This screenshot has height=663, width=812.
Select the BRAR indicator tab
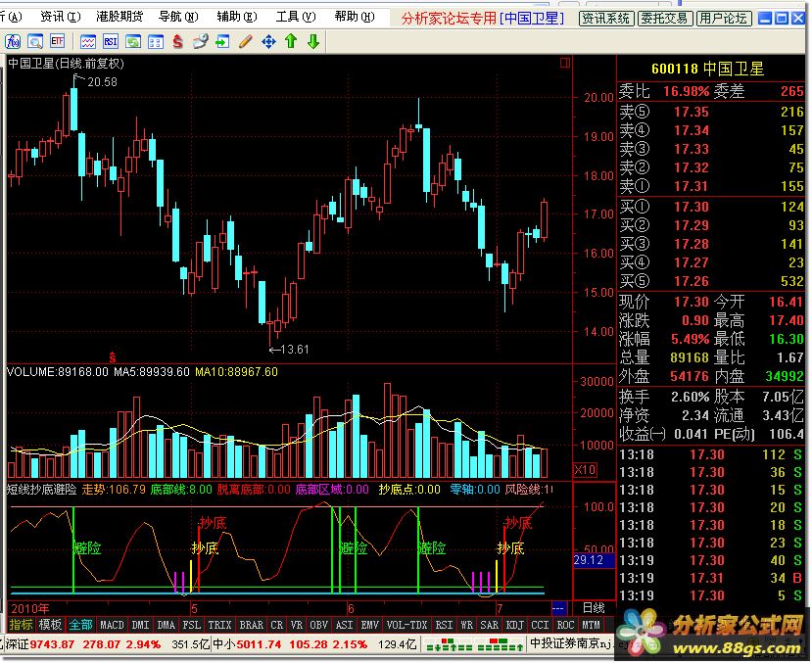coord(251,625)
